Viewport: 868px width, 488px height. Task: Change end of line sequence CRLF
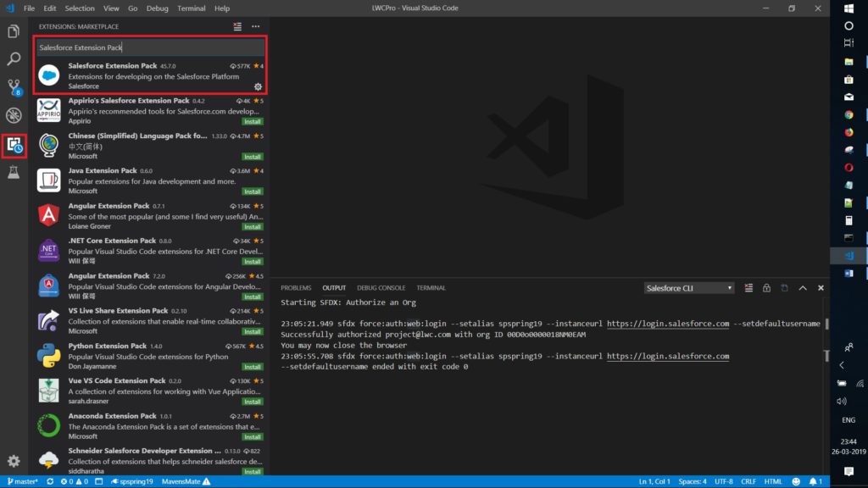pos(748,481)
